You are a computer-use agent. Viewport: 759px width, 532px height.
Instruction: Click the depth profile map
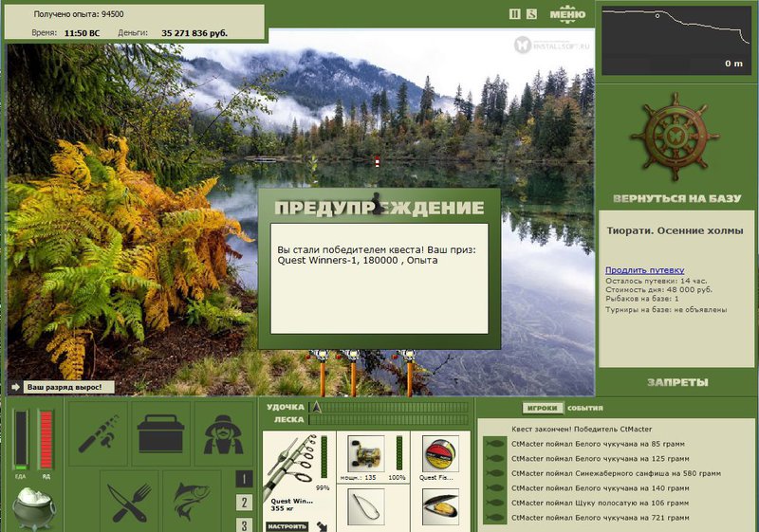(676, 41)
